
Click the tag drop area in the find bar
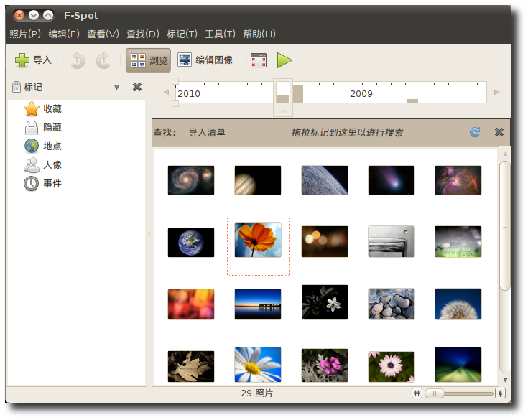tap(347, 133)
